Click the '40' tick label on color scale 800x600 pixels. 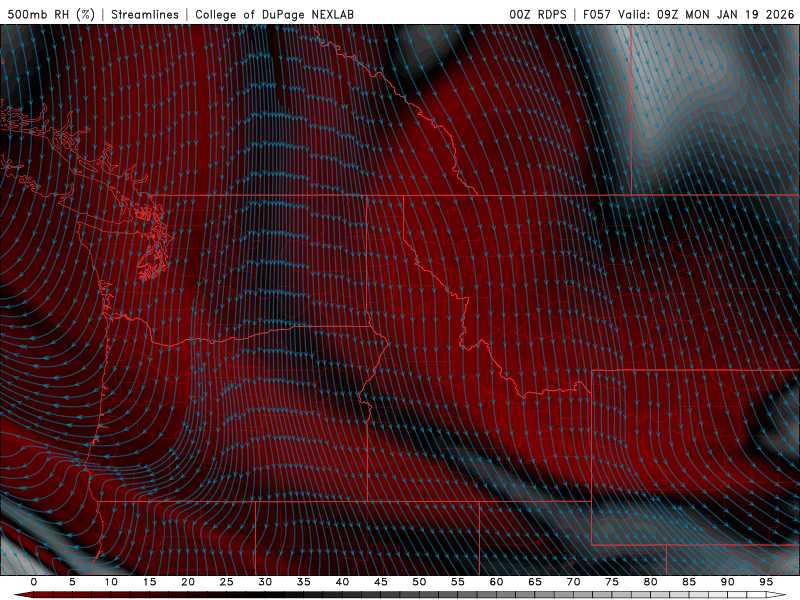(342, 582)
